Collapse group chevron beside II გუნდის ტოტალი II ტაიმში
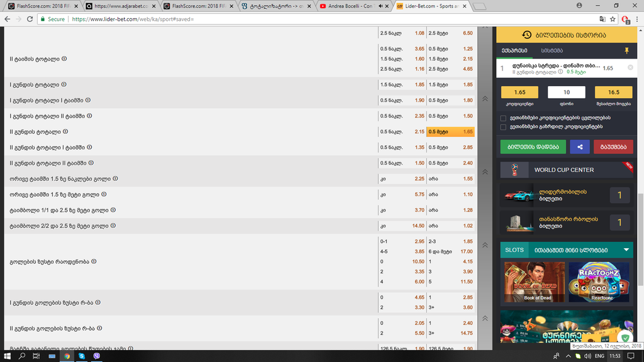 (x=485, y=172)
